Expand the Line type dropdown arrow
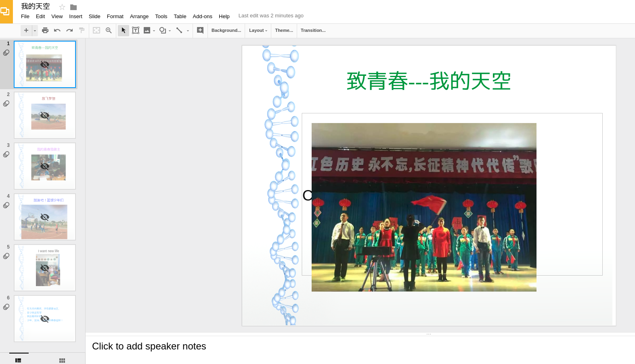 click(x=188, y=31)
